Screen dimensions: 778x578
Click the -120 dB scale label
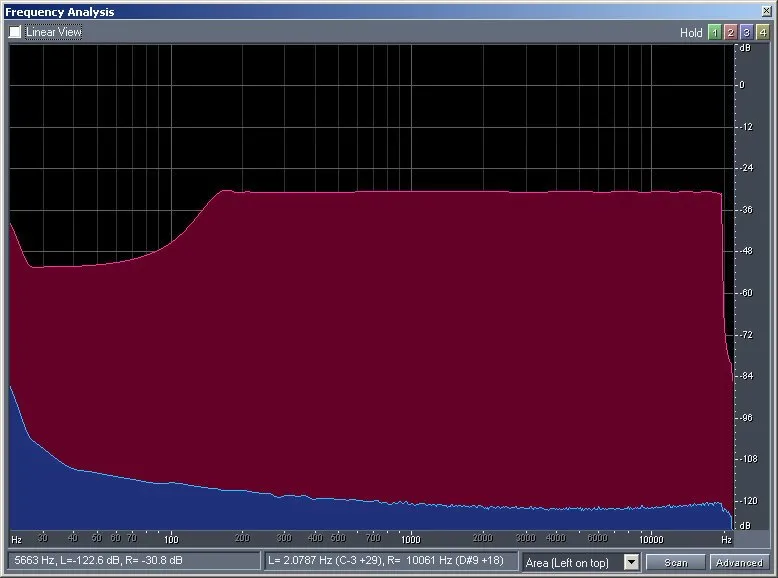coord(748,501)
